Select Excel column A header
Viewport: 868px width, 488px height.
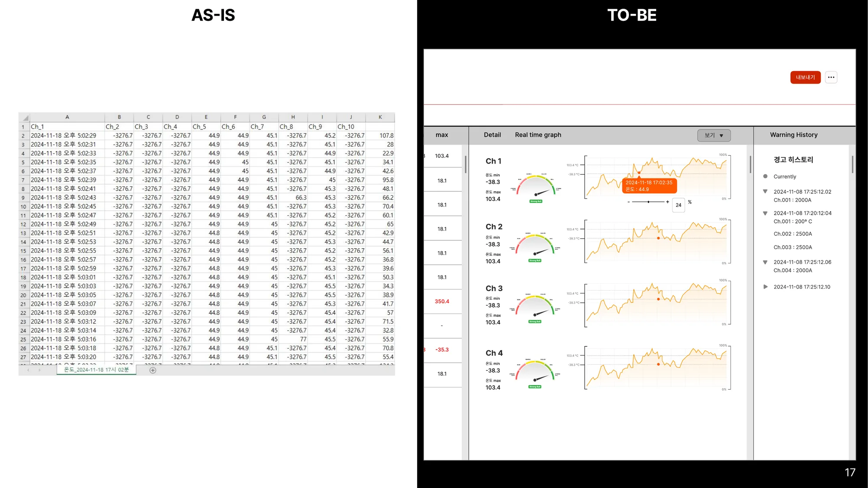tap(67, 117)
